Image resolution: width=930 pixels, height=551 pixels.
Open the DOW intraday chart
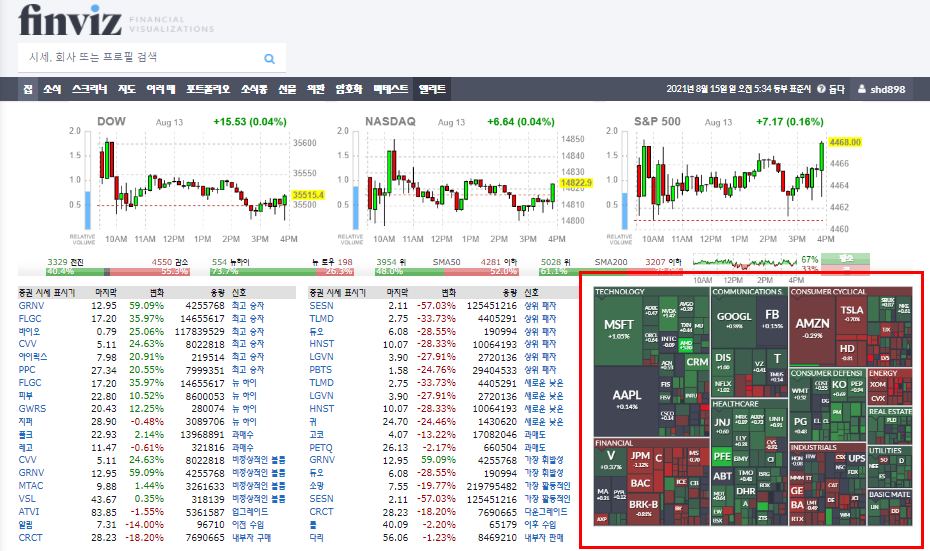tap(196, 181)
